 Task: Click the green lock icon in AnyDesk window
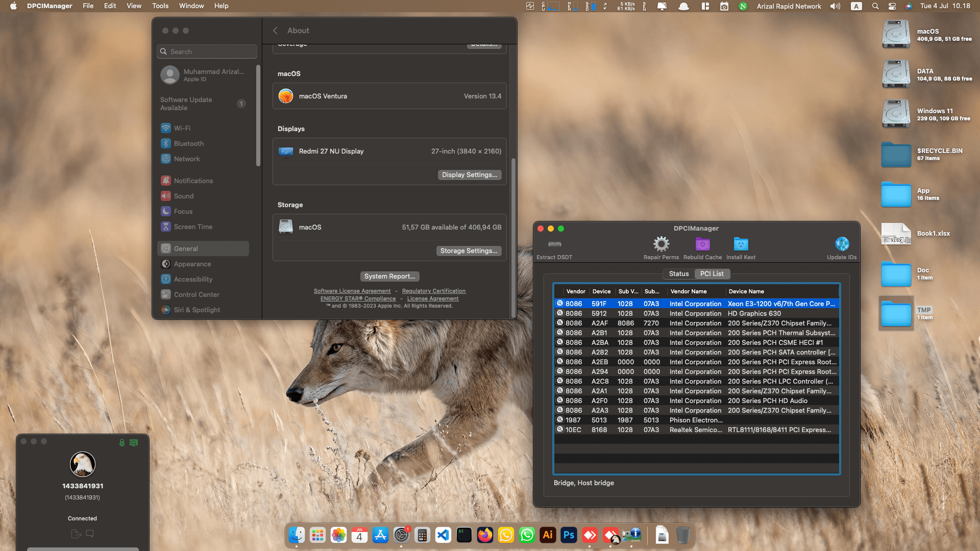click(122, 443)
